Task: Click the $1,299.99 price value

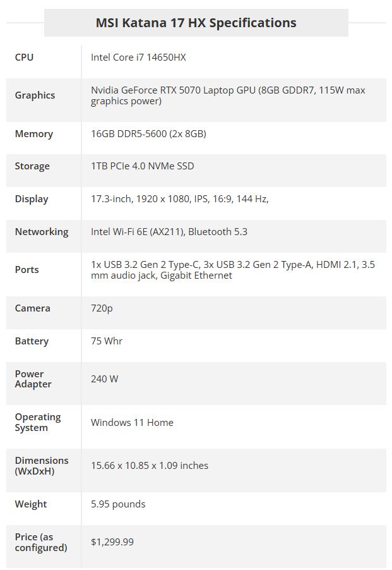Action: [x=112, y=542]
